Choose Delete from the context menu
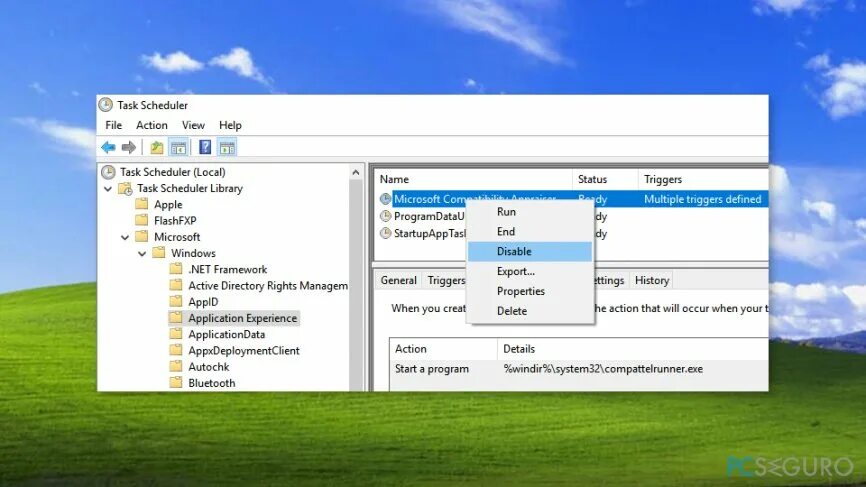The image size is (866, 487). (530, 311)
